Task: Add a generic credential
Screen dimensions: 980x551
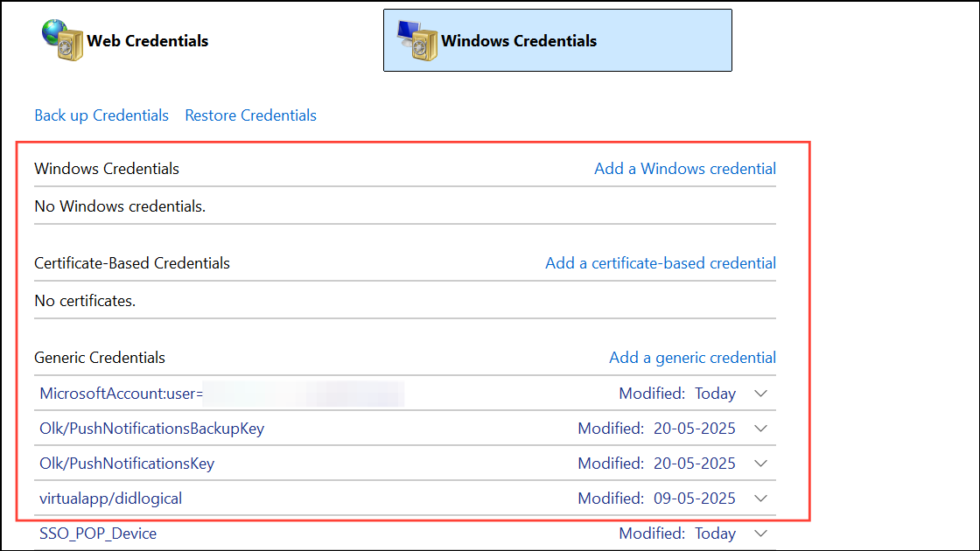Action: click(692, 358)
